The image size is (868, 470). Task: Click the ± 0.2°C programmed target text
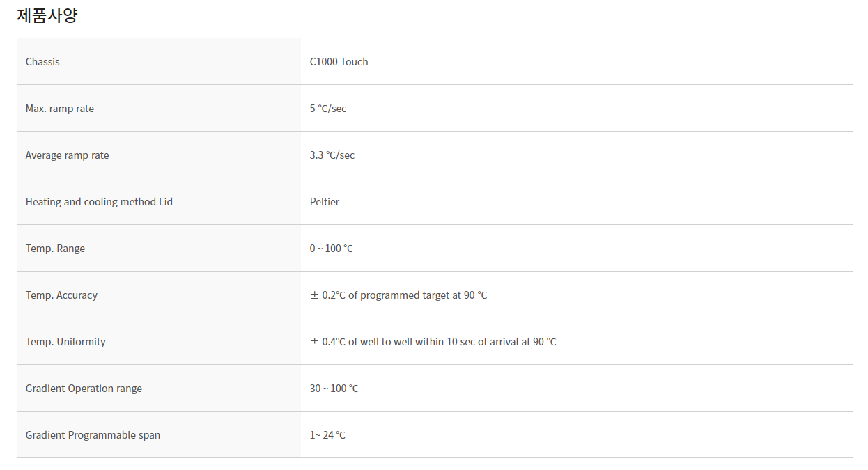(x=398, y=295)
